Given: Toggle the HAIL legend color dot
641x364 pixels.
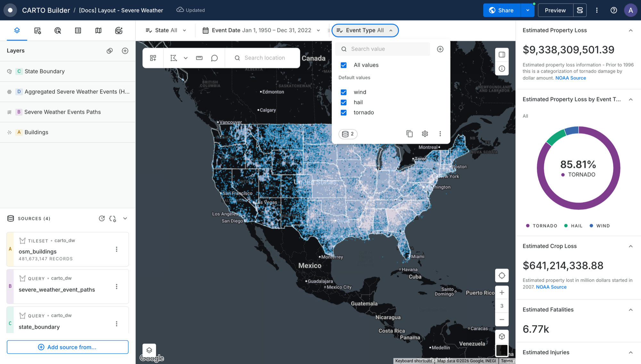Looking at the screenshot, I should click(x=566, y=226).
